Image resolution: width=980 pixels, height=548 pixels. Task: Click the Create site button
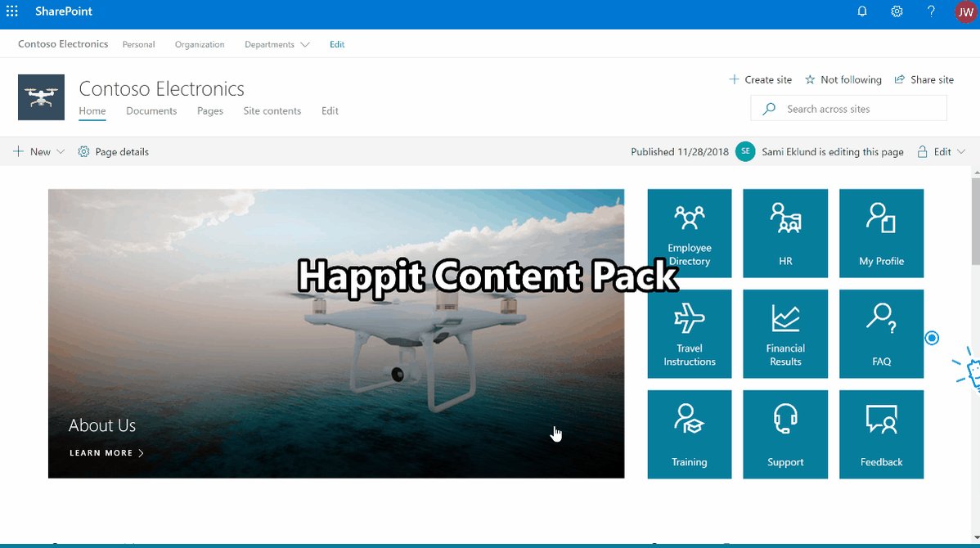(x=760, y=80)
